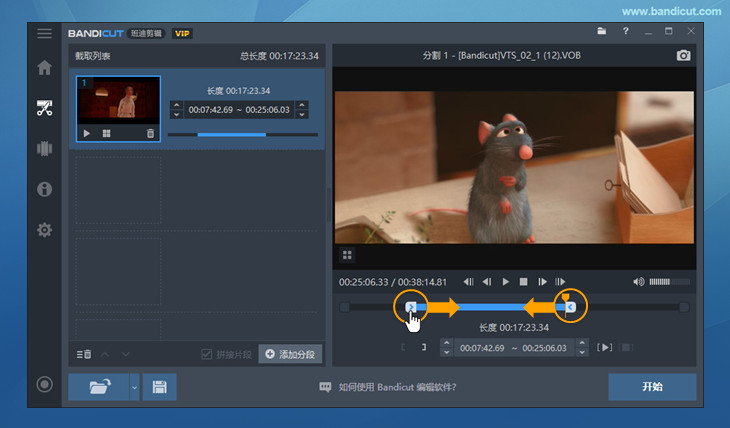Open the Split mode sidebar icon
This screenshot has height=428, width=730.
click(x=44, y=149)
